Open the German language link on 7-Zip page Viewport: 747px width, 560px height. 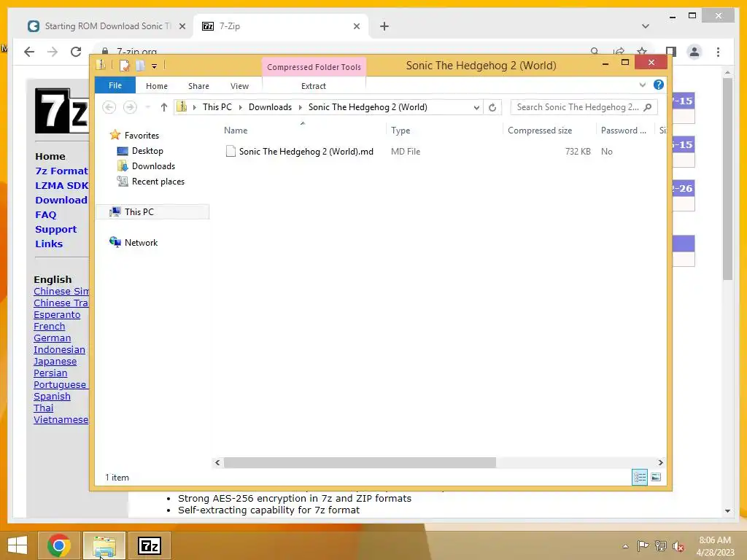pyautogui.click(x=53, y=338)
